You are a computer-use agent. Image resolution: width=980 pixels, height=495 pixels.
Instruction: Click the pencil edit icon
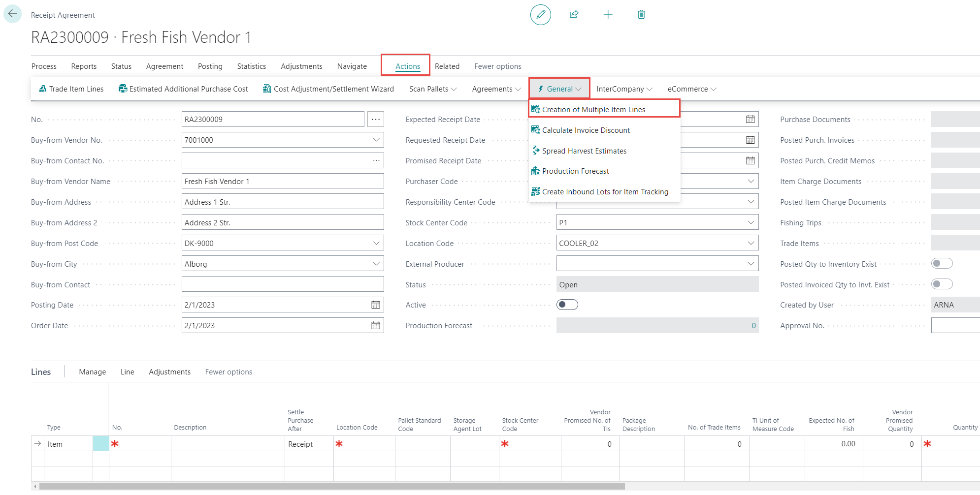(540, 14)
